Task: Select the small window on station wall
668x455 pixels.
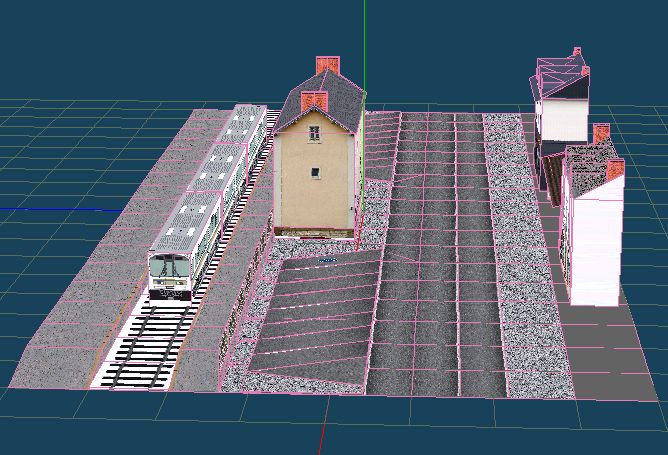Action: [x=316, y=171]
